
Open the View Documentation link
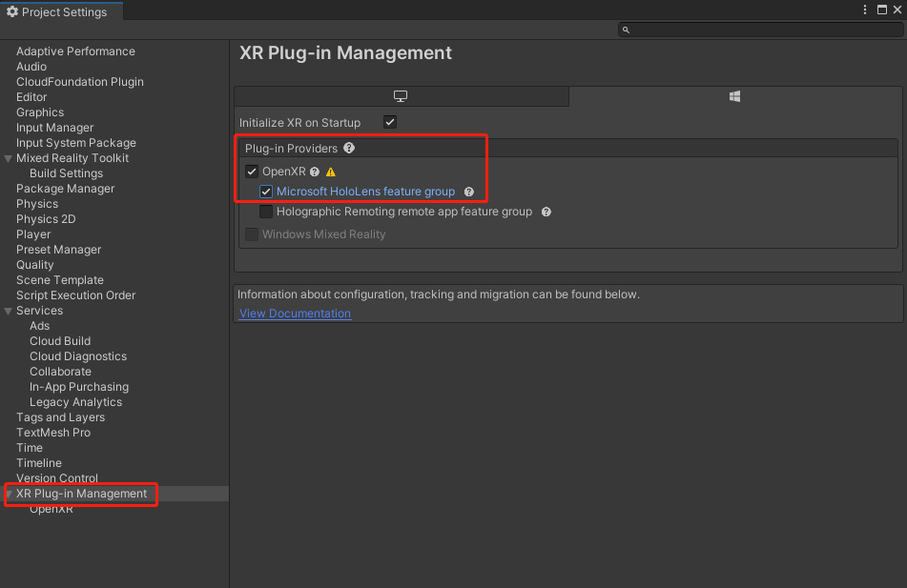click(295, 314)
